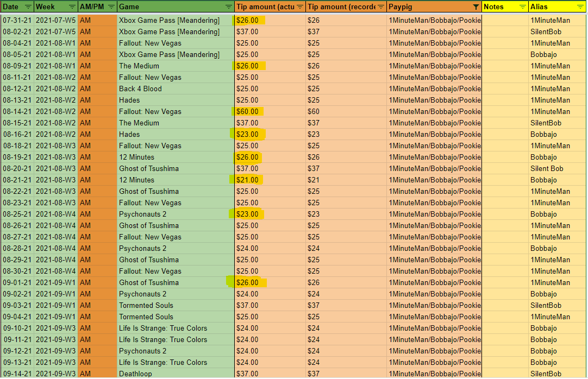Select date cell 08-02-21

click(x=17, y=32)
